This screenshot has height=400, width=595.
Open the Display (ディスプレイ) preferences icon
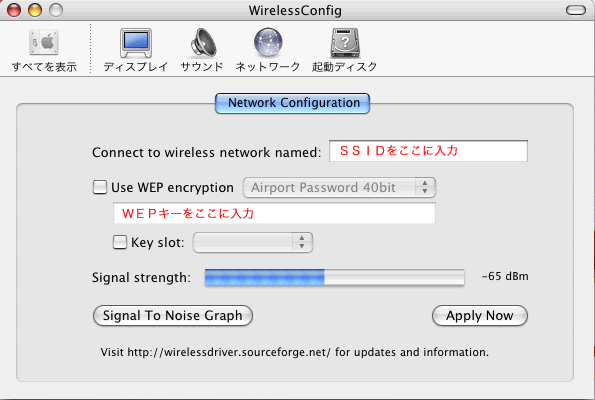click(136, 43)
